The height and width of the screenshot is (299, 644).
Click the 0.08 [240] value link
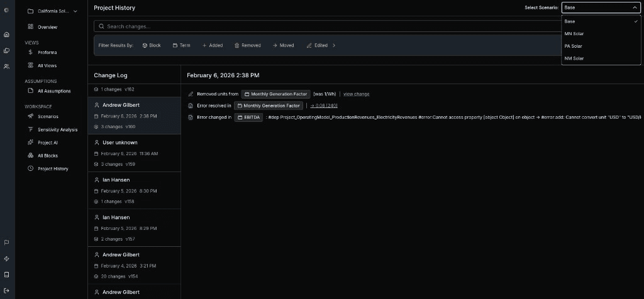click(x=324, y=106)
